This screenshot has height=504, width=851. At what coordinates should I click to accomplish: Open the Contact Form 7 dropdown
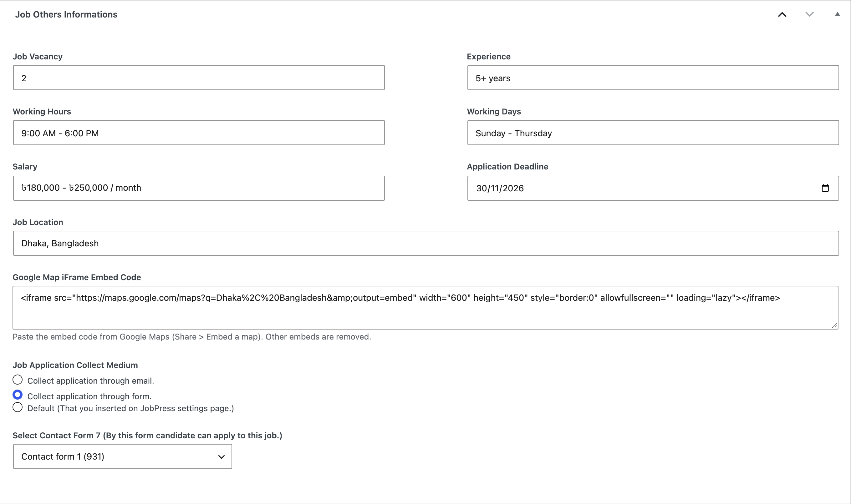tap(122, 456)
